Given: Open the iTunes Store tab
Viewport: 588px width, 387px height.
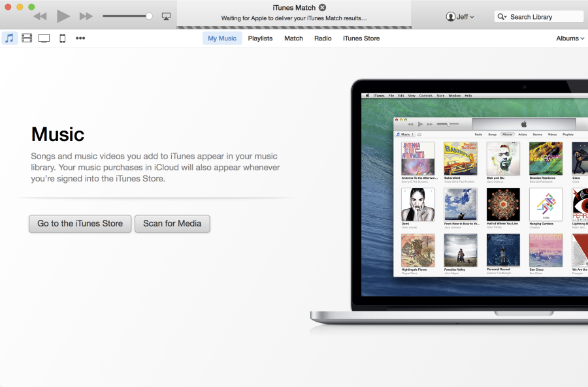Looking at the screenshot, I should click(361, 39).
